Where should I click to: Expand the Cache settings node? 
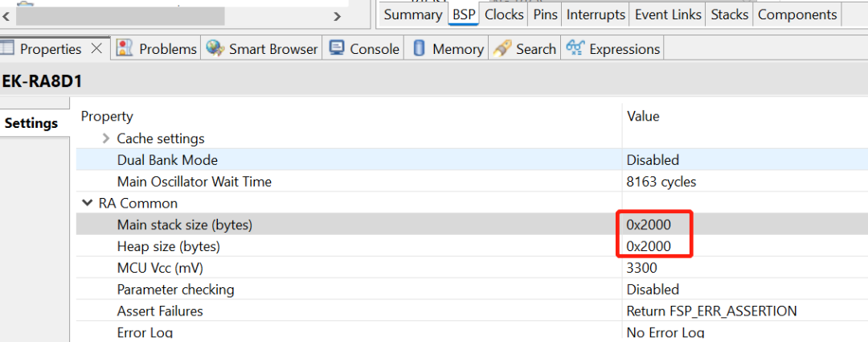[106, 138]
